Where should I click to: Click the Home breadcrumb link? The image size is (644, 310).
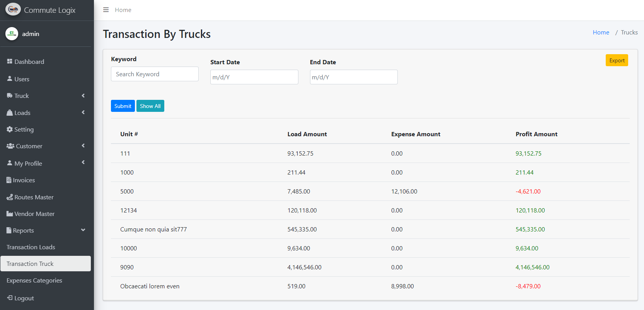pyautogui.click(x=601, y=33)
